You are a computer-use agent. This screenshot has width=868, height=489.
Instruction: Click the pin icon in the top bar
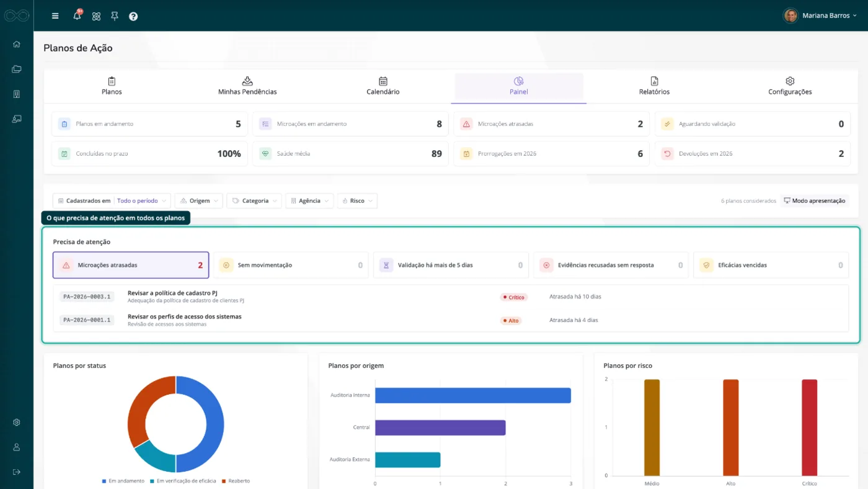point(115,16)
